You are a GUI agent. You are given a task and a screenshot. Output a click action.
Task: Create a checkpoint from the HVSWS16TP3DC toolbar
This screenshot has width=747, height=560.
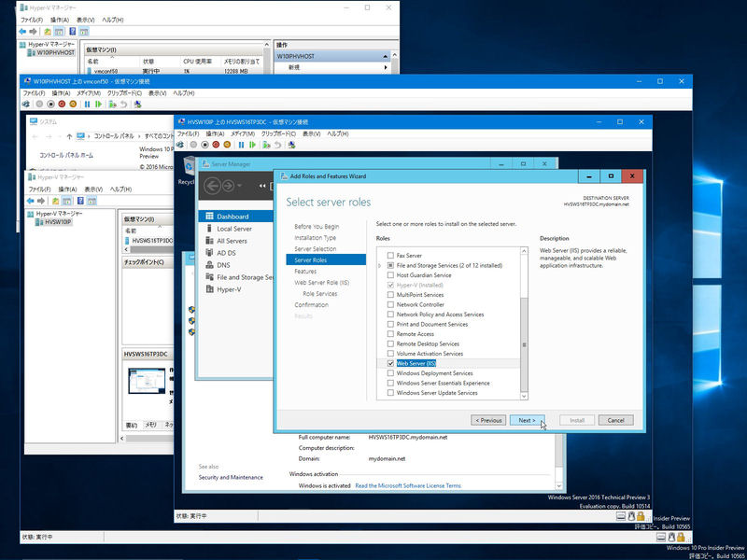(x=267, y=145)
